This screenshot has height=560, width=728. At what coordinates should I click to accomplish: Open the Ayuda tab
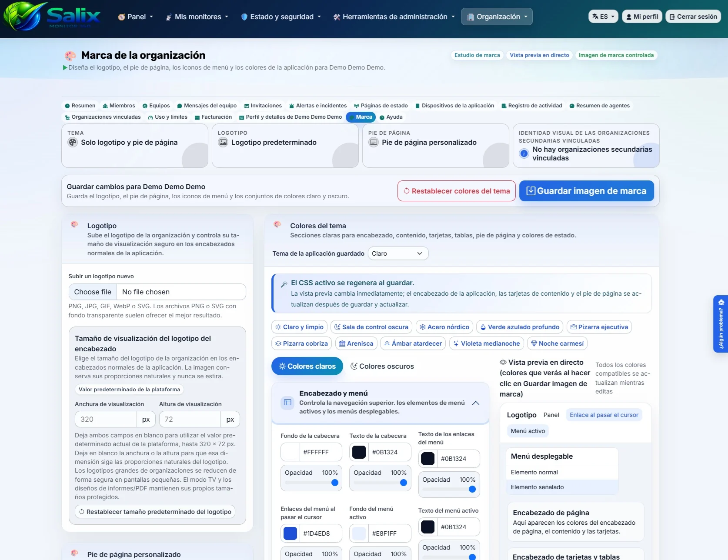[391, 117]
